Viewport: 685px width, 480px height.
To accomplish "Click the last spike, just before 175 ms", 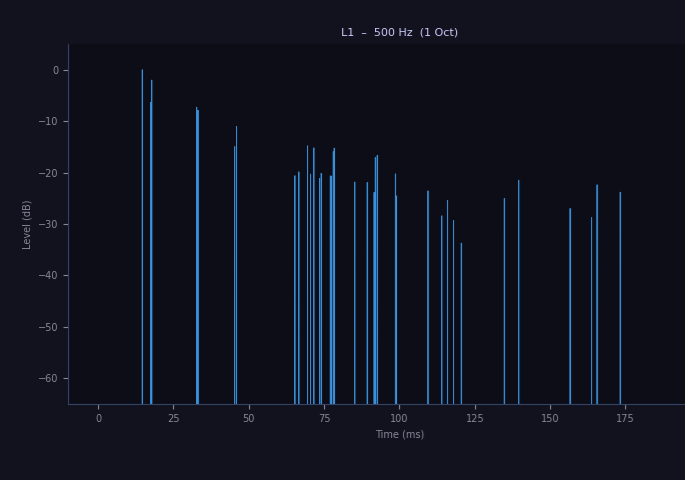I will [620, 298].
